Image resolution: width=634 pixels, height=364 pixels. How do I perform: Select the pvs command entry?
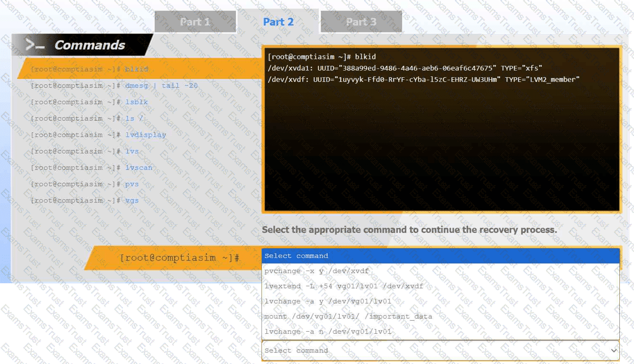pos(132,184)
